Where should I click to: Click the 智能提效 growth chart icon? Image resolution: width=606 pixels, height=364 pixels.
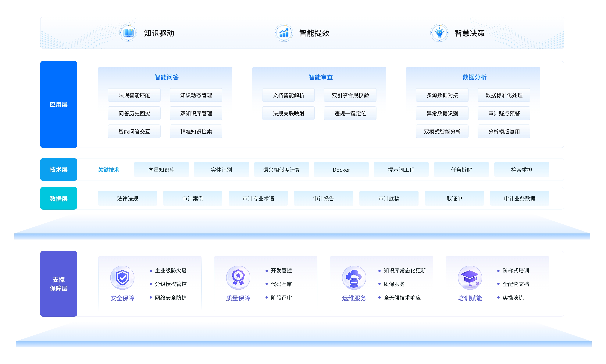[284, 33]
